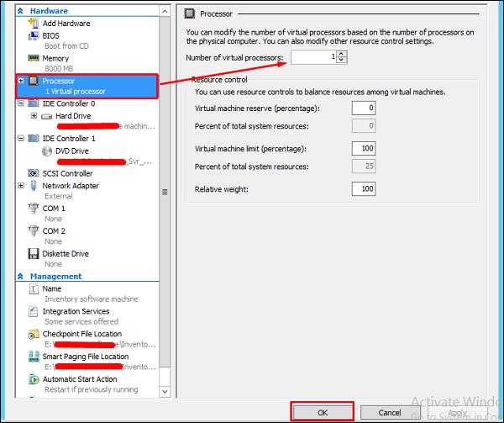Click 'Boot from CD' under BIOS
Screen dimensions: 504x423
click(66, 46)
